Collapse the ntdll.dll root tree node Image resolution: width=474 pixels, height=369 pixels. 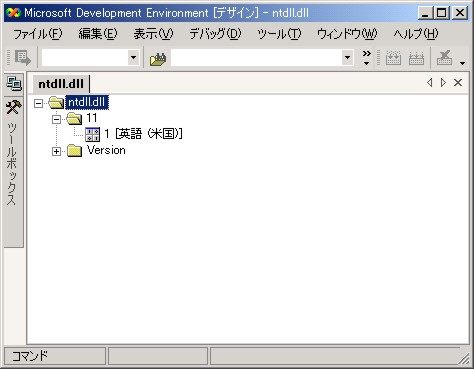(x=38, y=103)
